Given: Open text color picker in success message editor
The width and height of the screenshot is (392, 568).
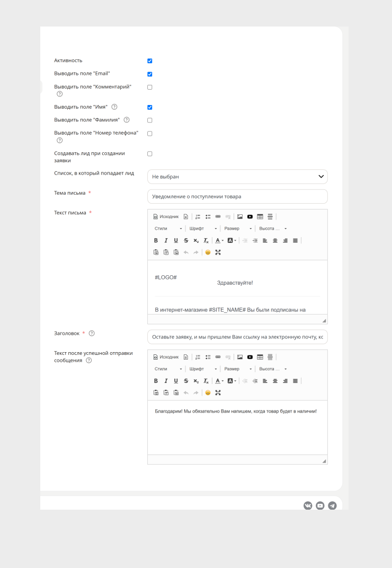Looking at the screenshot, I should 219,381.
